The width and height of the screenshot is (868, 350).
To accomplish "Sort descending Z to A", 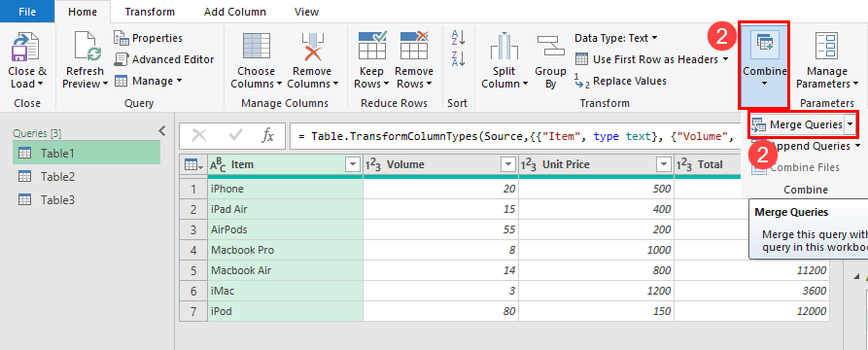I will (459, 58).
